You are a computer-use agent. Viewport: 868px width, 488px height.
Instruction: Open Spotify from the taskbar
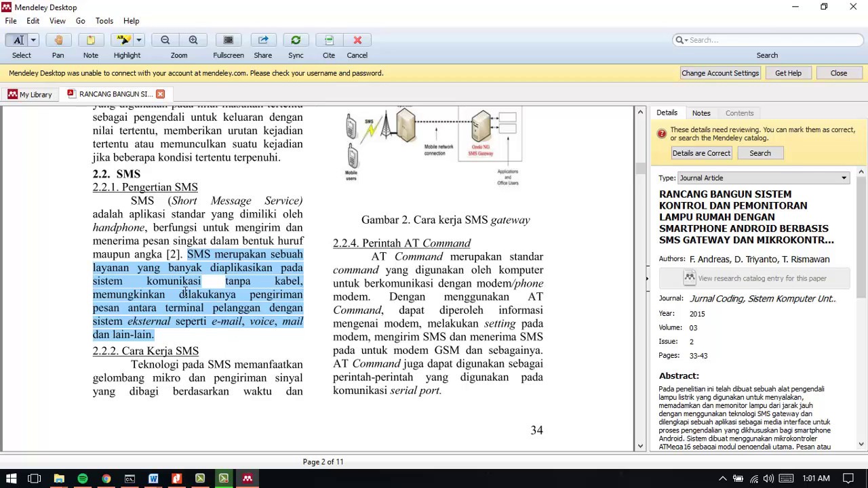[83, 479]
